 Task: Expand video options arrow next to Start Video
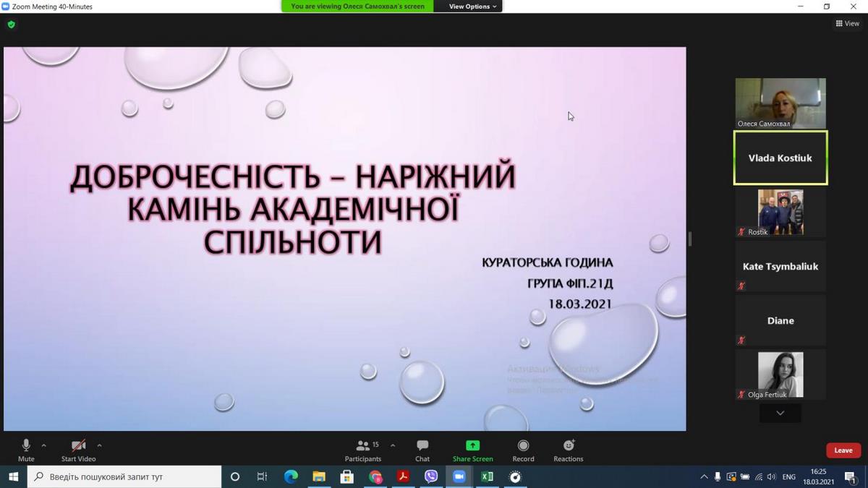99,445
